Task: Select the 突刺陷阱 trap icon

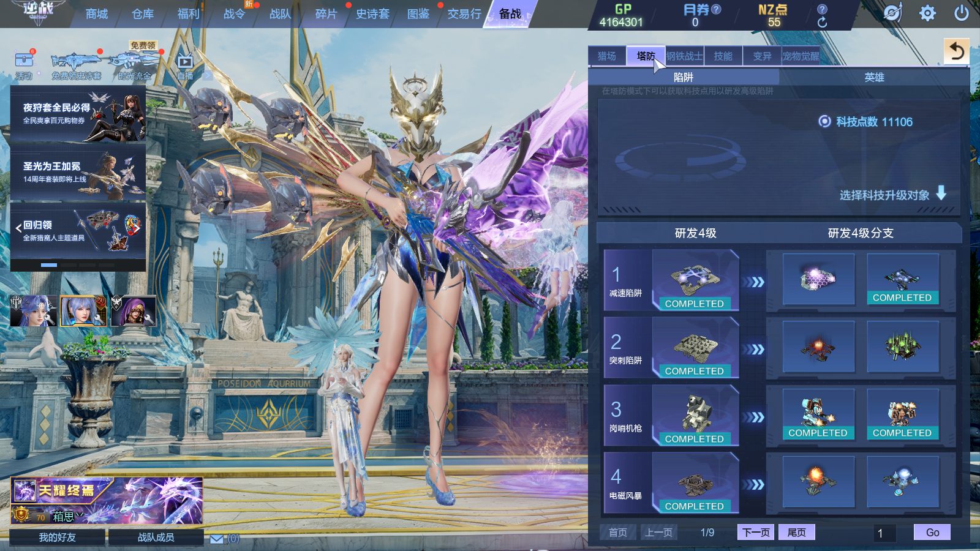Action: [x=695, y=347]
